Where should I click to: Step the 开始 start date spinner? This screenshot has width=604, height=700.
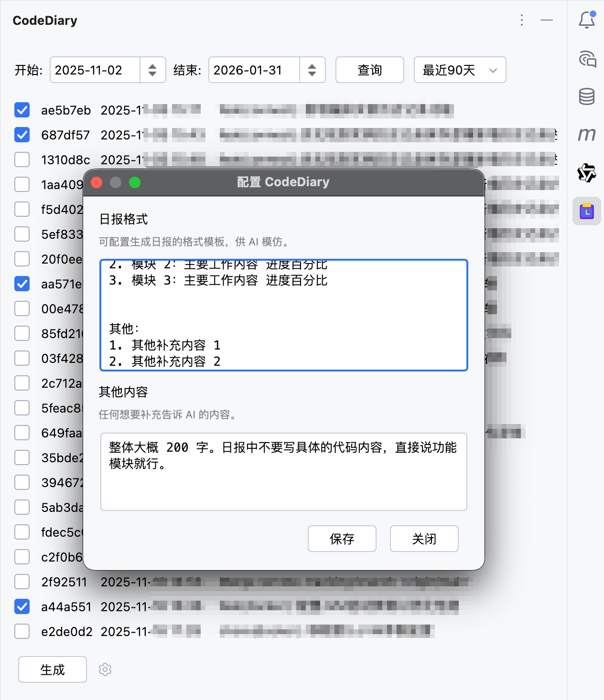coord(152,70)
